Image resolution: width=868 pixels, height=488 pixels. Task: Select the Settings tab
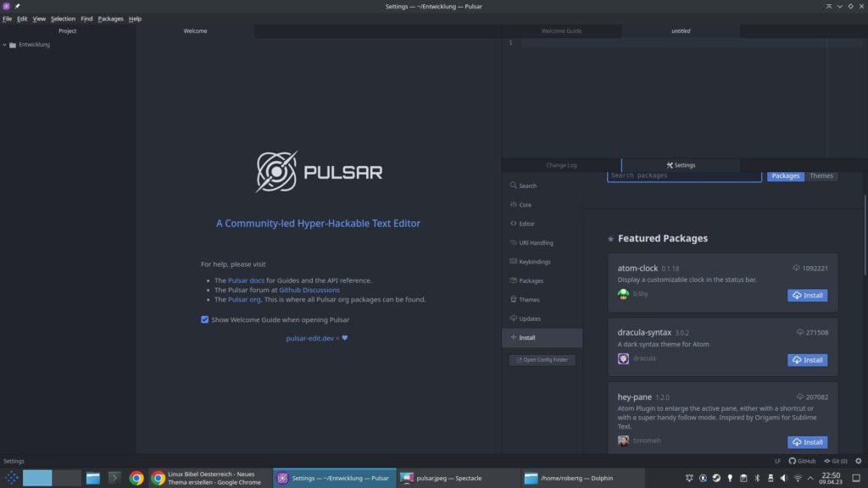point(681,165)
